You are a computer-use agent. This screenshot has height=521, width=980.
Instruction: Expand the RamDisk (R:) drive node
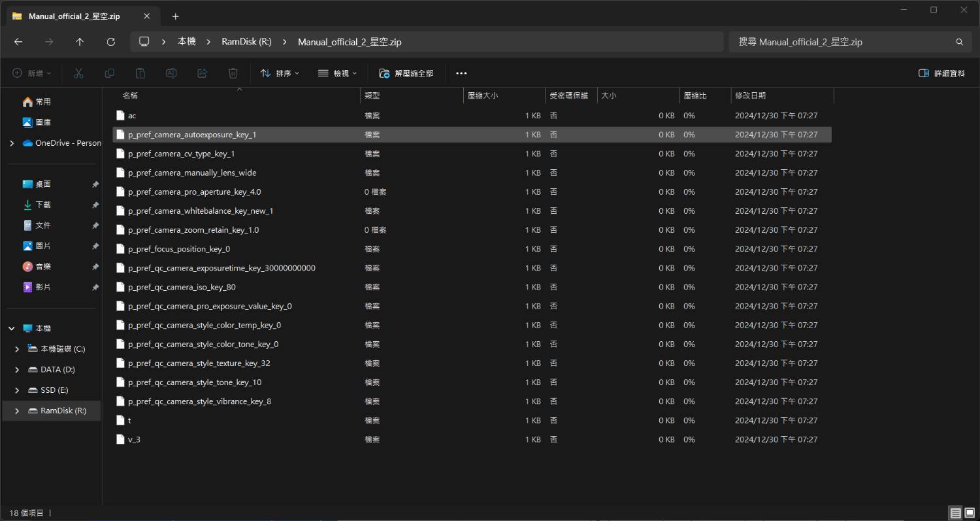click(x=17, y=411)
